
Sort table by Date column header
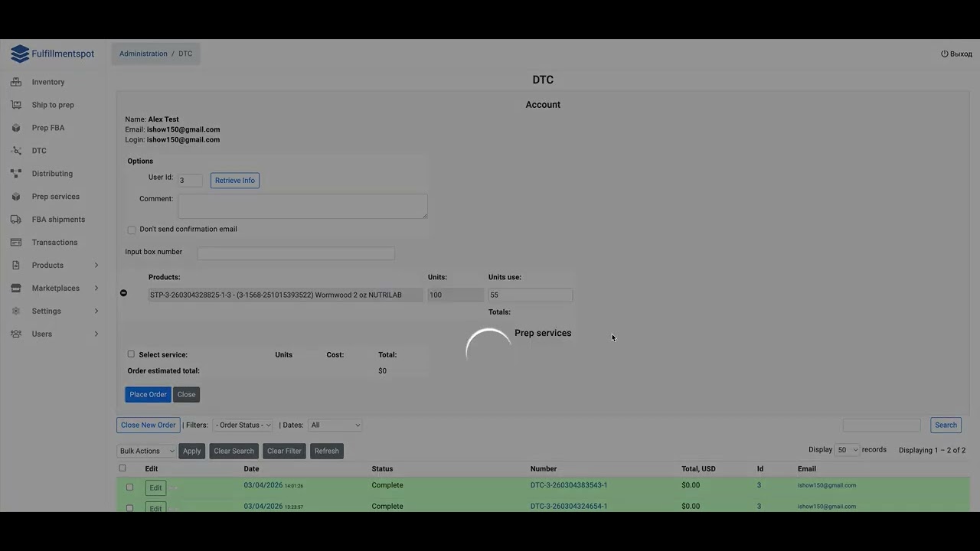click(251, 468)
